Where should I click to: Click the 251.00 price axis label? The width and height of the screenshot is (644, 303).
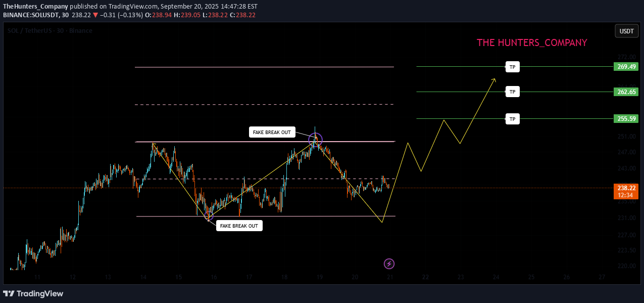click(626, 137)
